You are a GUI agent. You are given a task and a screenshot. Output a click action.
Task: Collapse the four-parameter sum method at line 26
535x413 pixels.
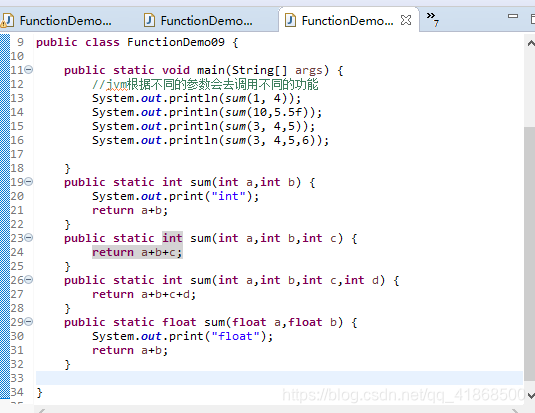click(29, 280)
